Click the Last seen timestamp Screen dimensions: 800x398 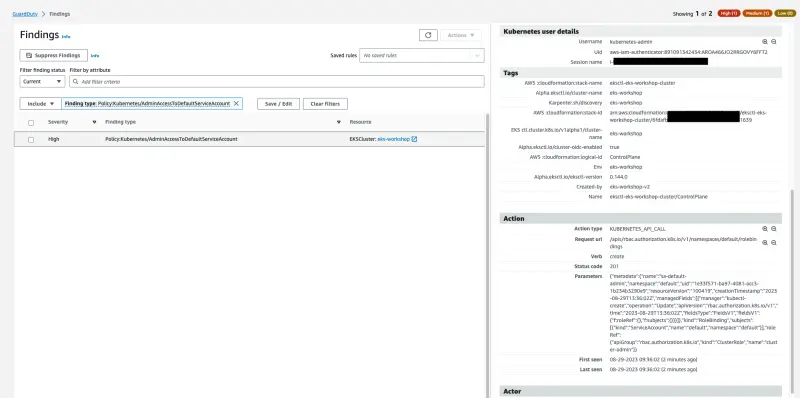click(x=653, y=369)
